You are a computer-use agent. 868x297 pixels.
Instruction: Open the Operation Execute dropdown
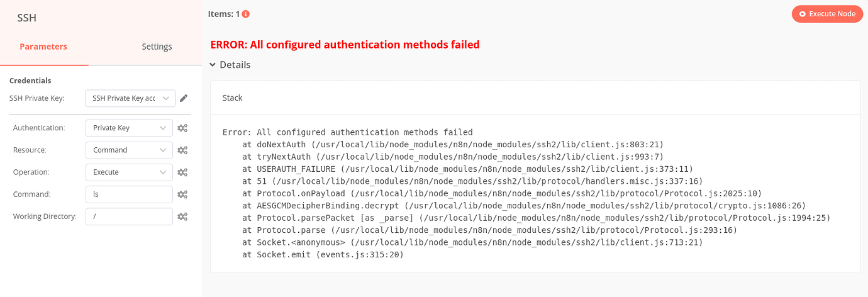coord(129,172)
